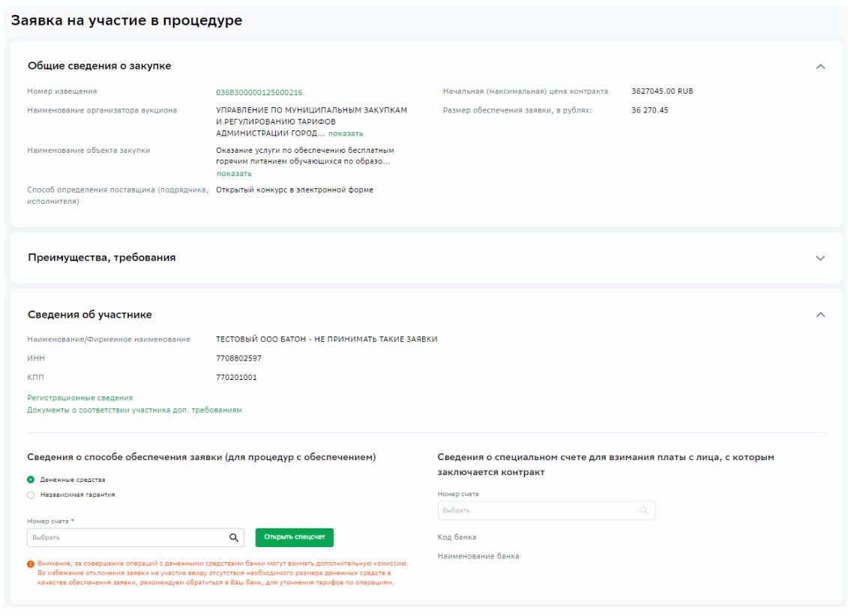
Task: Collapse 'Общие сведения о закупке' section via chevron
Action: [x=820, y=67]
